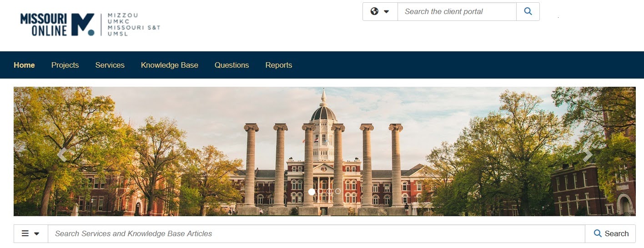The height and width of the screenshot is (248, 644).
Task: Expand the search filter dropdown caret
Action: (x=37, y=234)
